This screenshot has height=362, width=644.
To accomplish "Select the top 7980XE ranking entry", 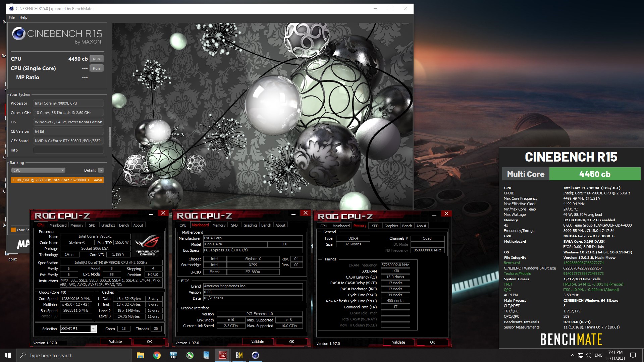I will [57, 180].
